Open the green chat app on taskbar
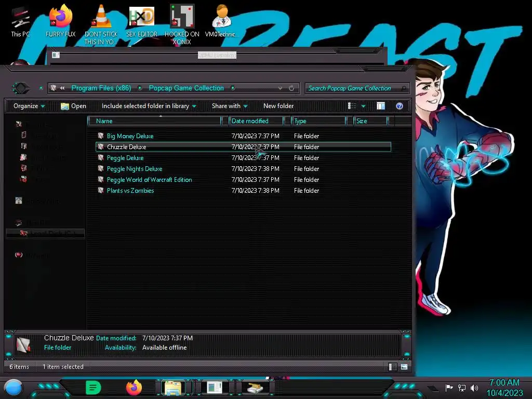The image size is (532, 399). tap(94, 388)
